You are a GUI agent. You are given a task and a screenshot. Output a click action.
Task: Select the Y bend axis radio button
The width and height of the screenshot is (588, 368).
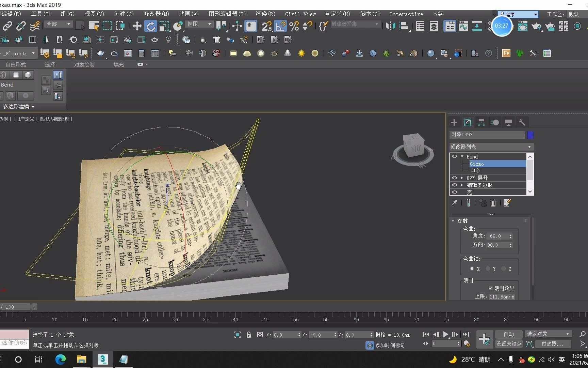488,269
